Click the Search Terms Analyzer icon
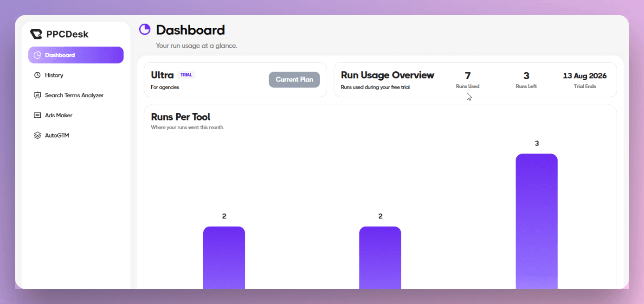Screen dimensions: 644x304 tap(38, 95)
